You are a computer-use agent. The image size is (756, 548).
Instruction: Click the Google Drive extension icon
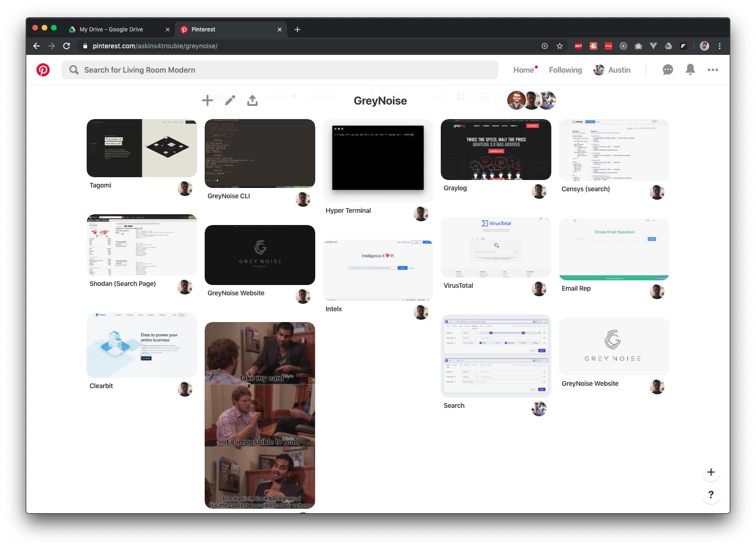tap(668, 46)
